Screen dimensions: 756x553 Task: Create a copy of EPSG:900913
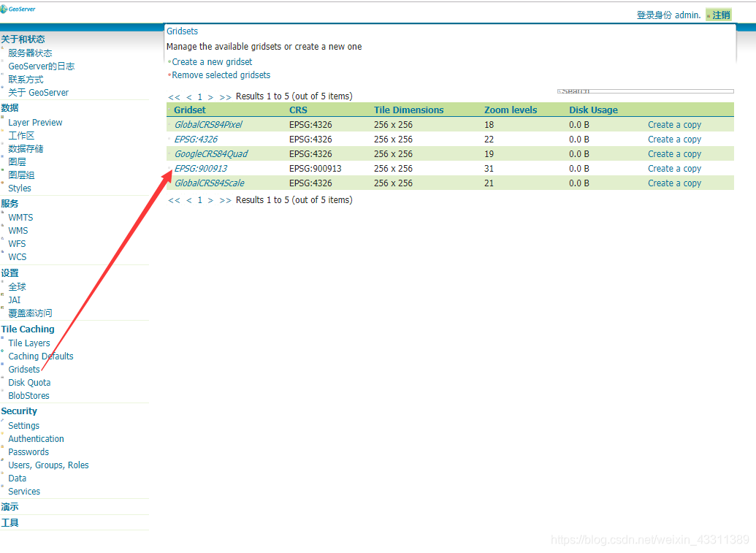point(674,168)
